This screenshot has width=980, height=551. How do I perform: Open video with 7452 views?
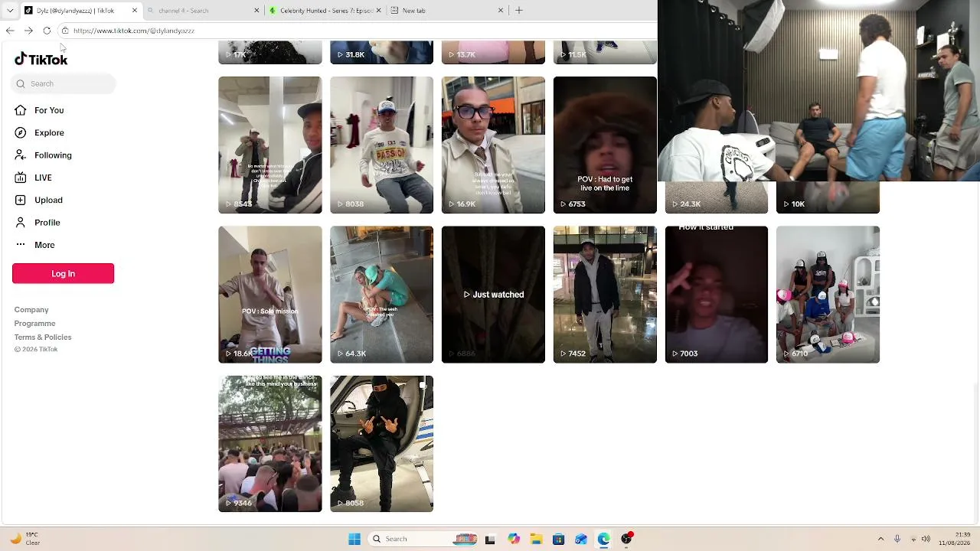(605, 295)
